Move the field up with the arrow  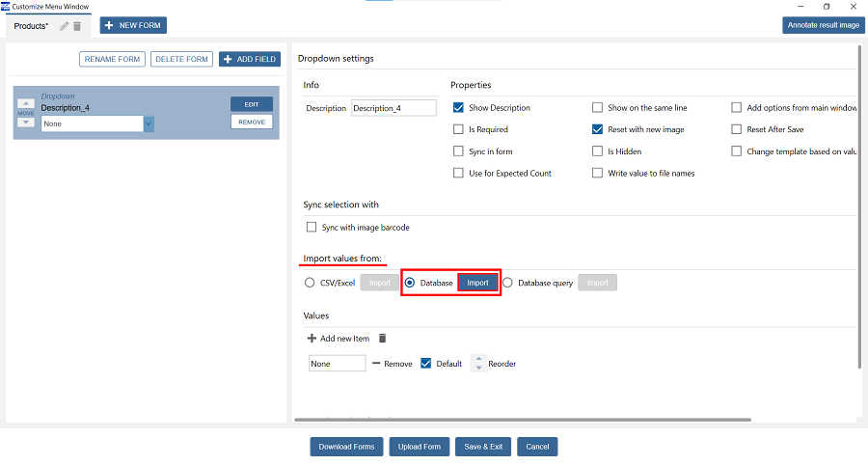pyautogui.click(x=26, y=103)
